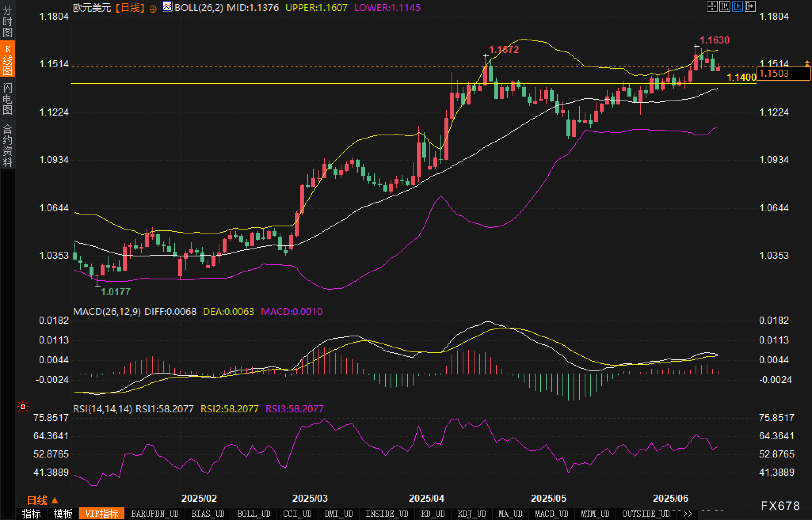Toggle the blue highlighted chart-axis icon
Viewport: 812px width, 520px height.
737,6
